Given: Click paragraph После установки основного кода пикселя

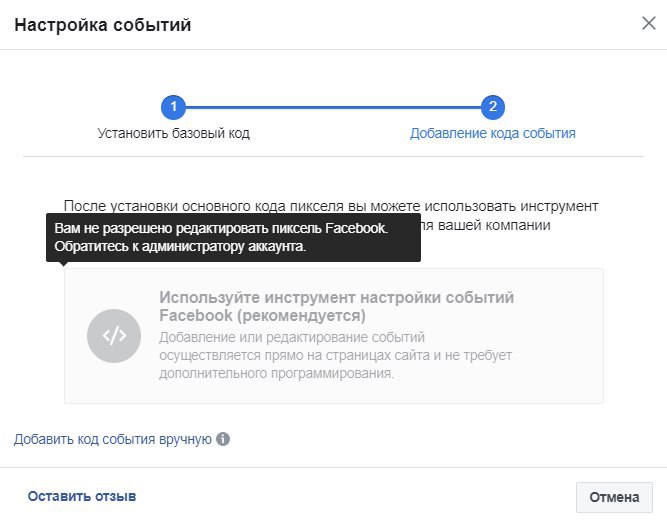Looking at the screenshot, I should 331,215.
